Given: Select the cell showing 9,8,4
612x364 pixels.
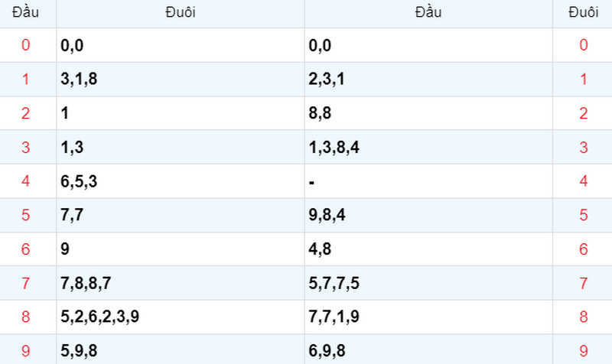Looking at the screenshot, I should pyautogui.click(x=428, y=215).
